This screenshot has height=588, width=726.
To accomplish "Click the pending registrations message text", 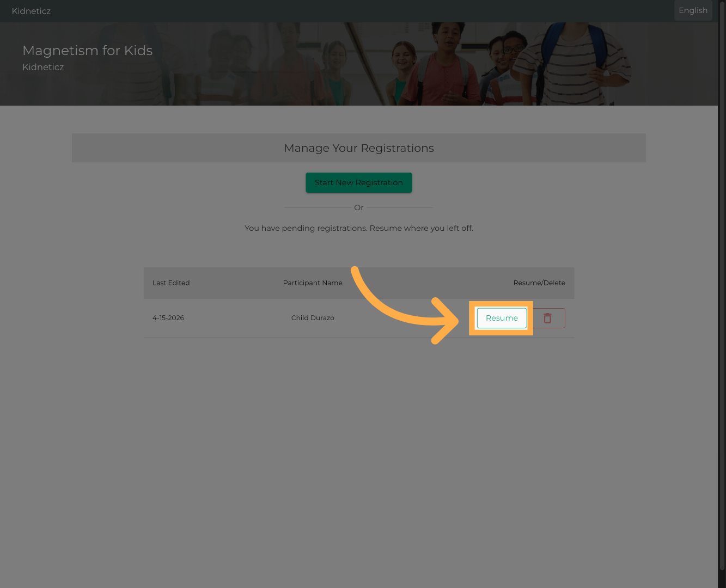I will coord(358,228).
